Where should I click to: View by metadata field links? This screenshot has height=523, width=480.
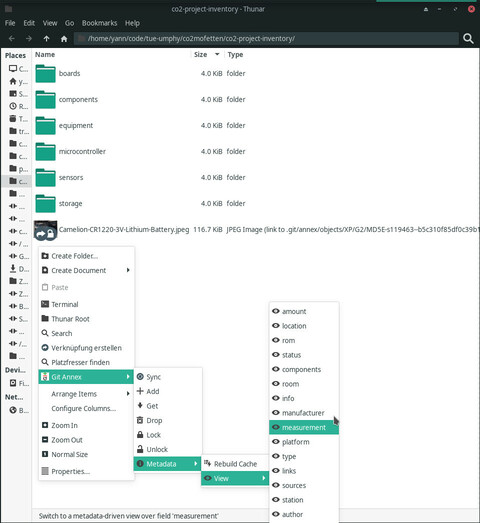pos(304,471)
